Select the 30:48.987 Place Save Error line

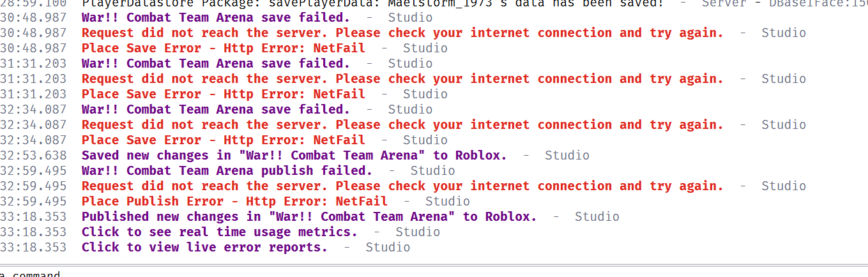tap(224, 48)
